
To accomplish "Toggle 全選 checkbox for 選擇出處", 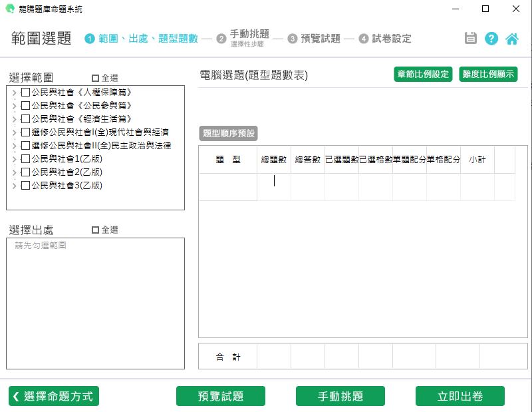I will [95, 230].
